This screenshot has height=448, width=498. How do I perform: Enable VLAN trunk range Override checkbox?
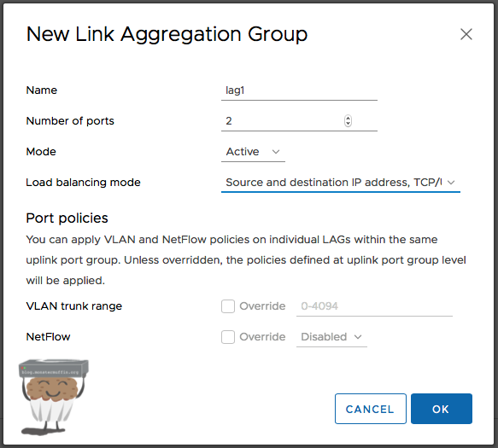coord(228,306)
